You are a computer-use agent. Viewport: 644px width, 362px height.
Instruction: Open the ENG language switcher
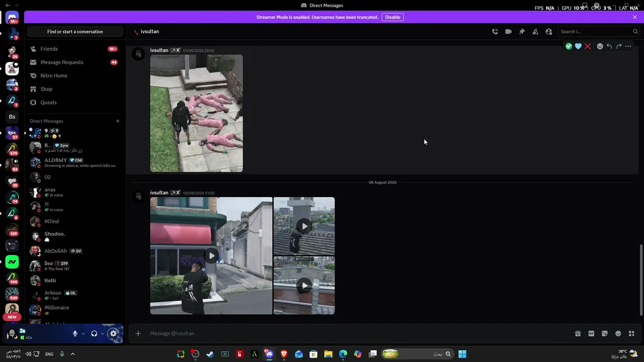coord(49,354)
